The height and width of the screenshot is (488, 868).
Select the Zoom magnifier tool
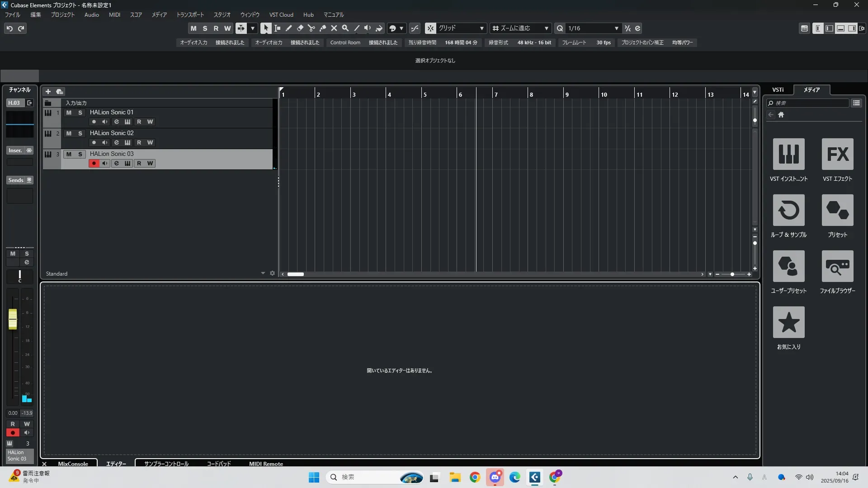[345, 28]
